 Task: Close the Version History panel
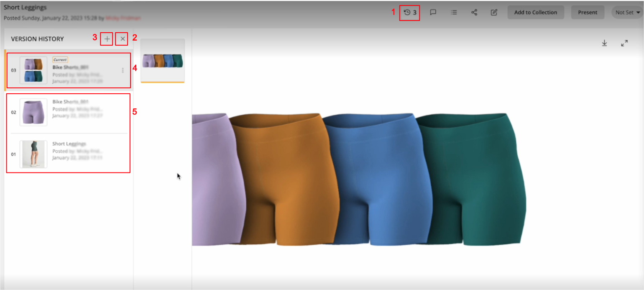pos(122,39)
